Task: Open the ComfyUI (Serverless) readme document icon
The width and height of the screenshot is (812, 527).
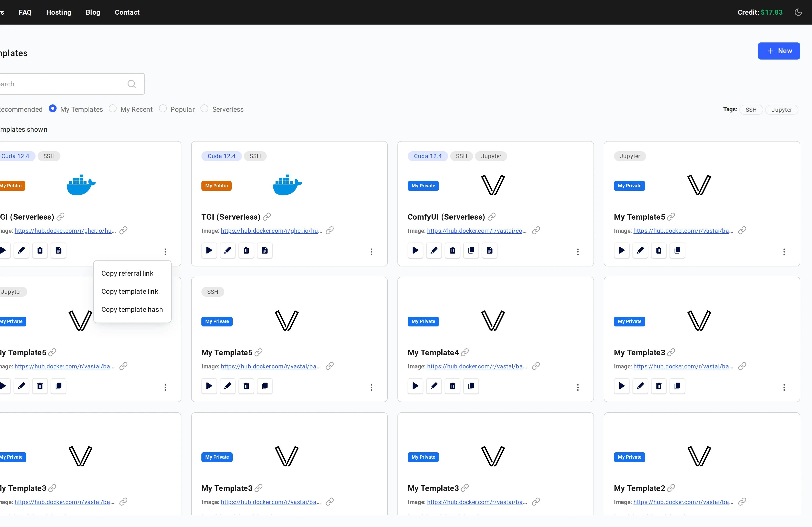Action: 490,250
